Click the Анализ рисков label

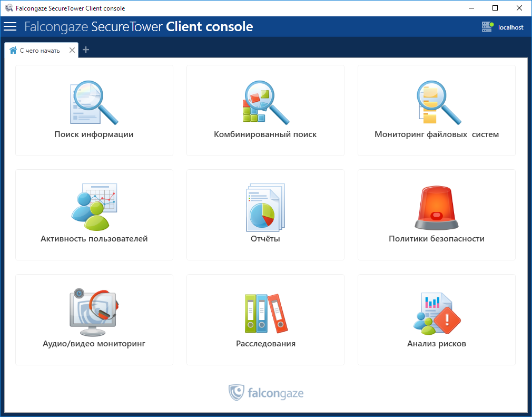pyautogui.click(x=437, y=344)
